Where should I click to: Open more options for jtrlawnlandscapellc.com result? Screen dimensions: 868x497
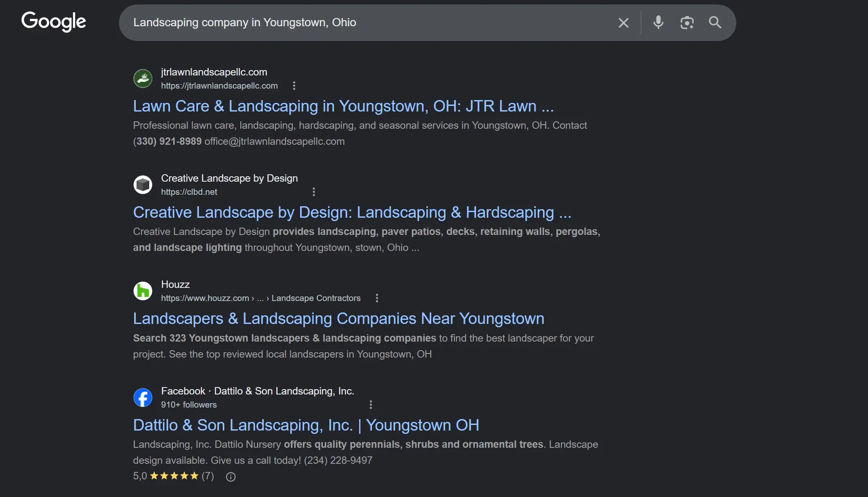coord(294,86)
